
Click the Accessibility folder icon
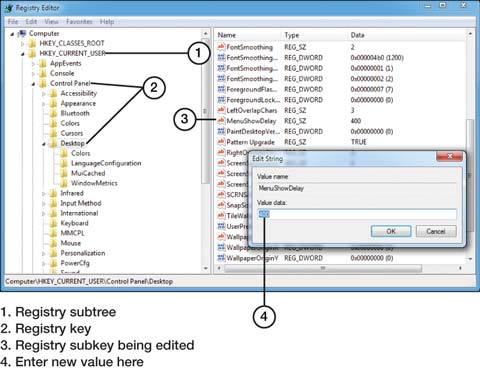pyautogui.click(x=53, y=93)
